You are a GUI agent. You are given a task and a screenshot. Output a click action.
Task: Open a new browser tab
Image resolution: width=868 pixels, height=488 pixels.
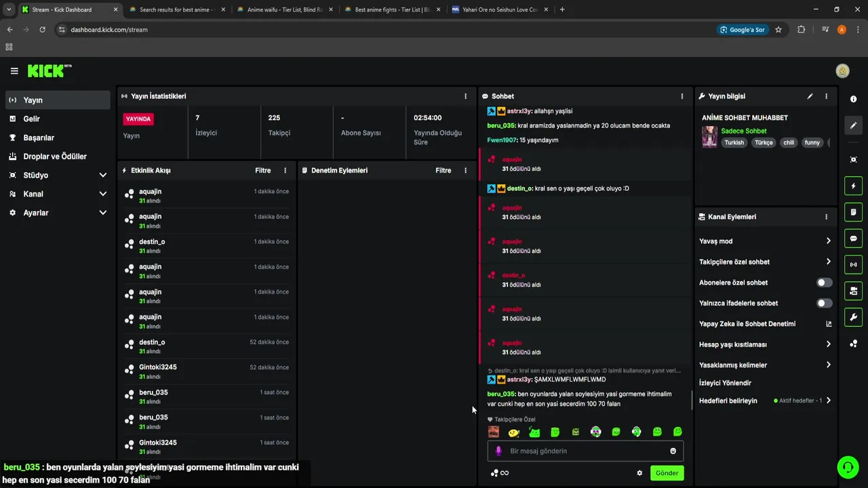coord(562,9)
